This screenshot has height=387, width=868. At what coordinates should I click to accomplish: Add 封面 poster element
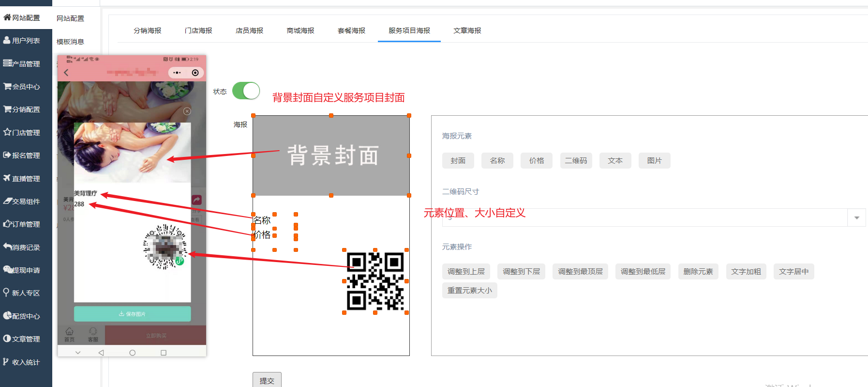point(458,160)
